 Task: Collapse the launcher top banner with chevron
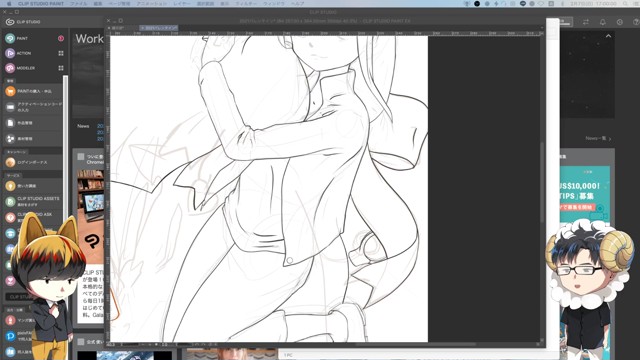pos(608,36)
